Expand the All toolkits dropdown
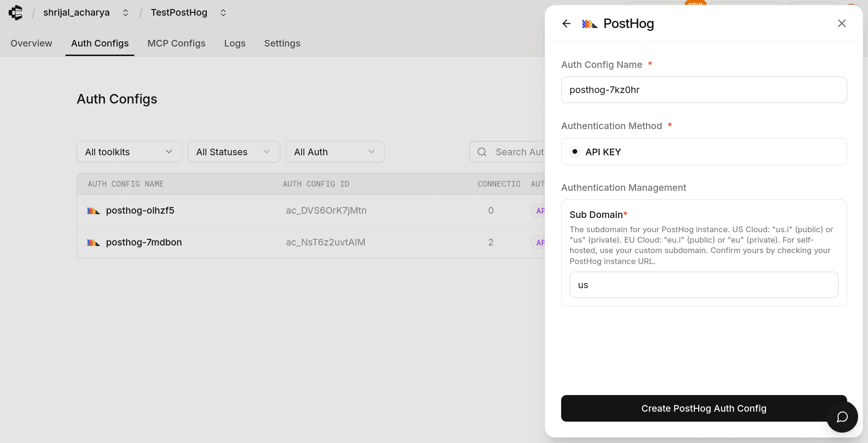 pos(129,152)
